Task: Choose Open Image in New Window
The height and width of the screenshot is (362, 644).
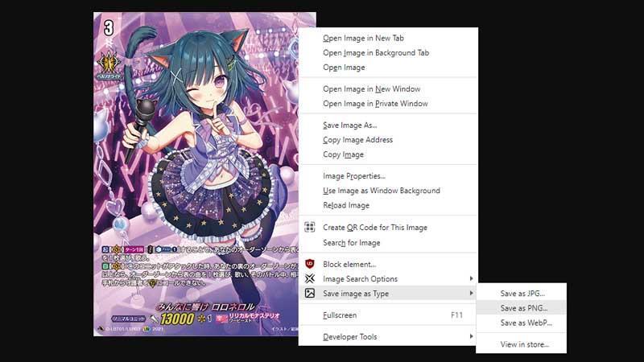Action: (x=388, y=89)
